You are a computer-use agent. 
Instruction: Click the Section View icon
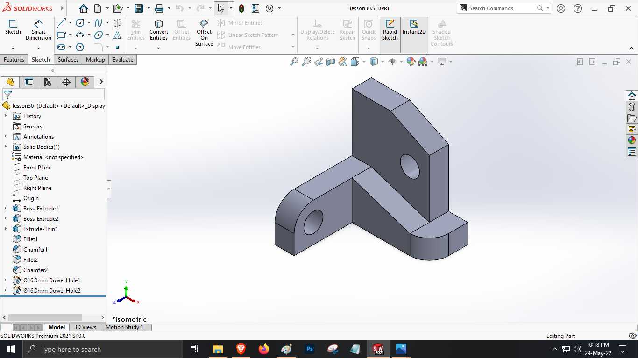pos(331,62)
